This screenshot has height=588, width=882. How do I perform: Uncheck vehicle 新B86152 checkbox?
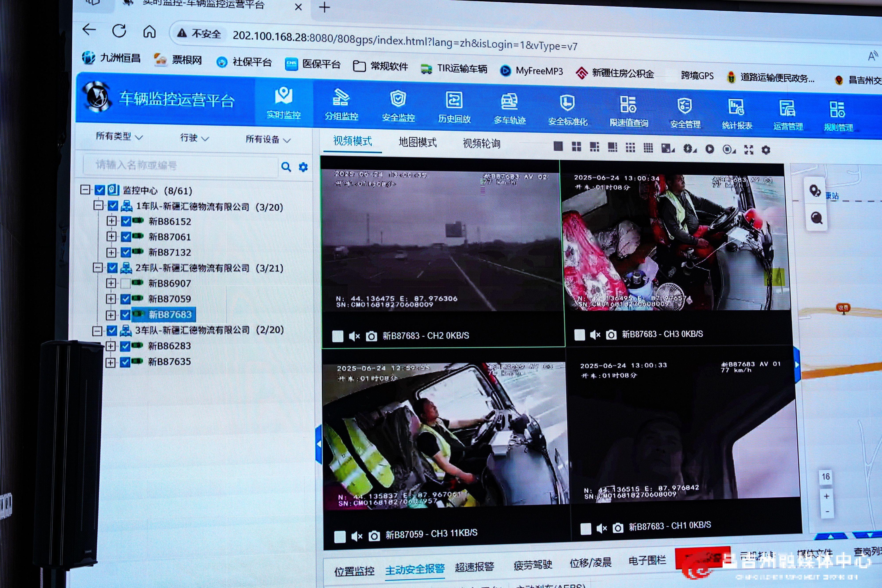point(126,221)
